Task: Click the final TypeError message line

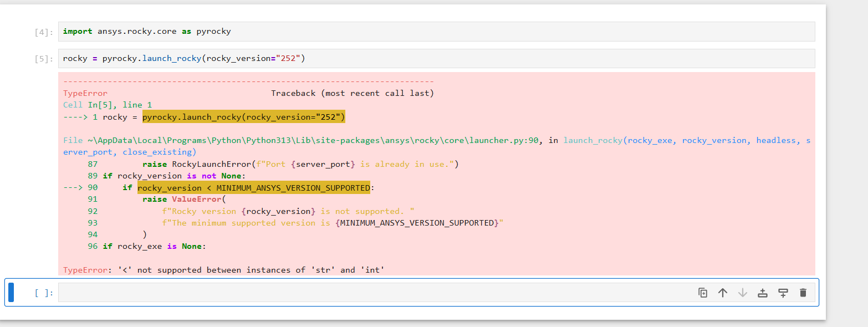Action: (x=224, y=270)
